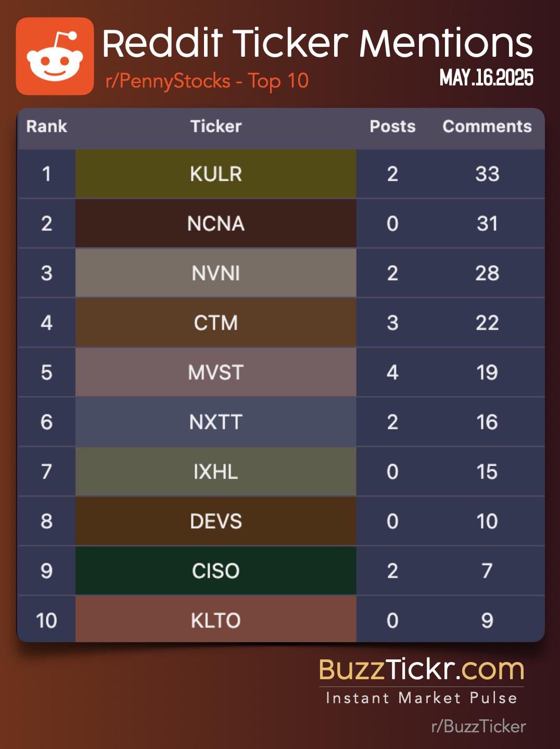Viewport: 560px width, 749px height.
Task: Click the Rank column header
Action: 47,126
